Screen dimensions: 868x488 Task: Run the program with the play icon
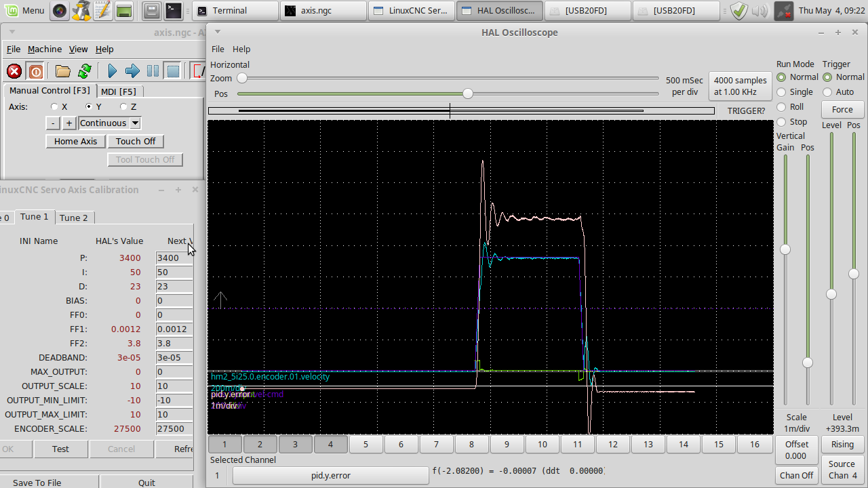113,71
